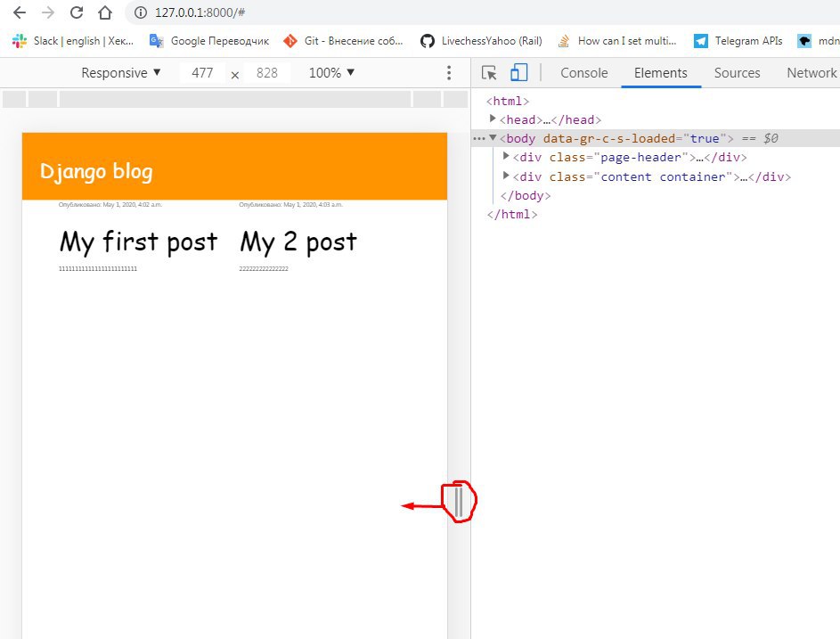Click the viewport width resize handle
This screenshot has width=840, height=639.
point(459,502)
